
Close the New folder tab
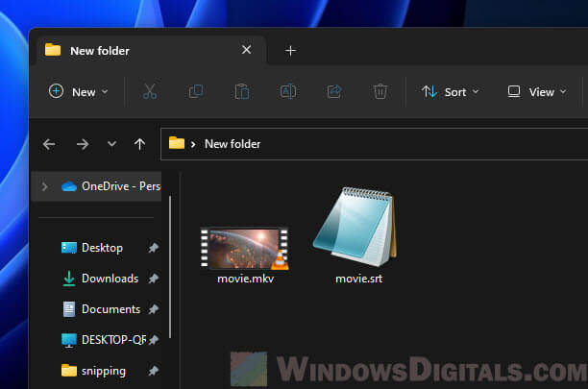click(x=246, y=50)
